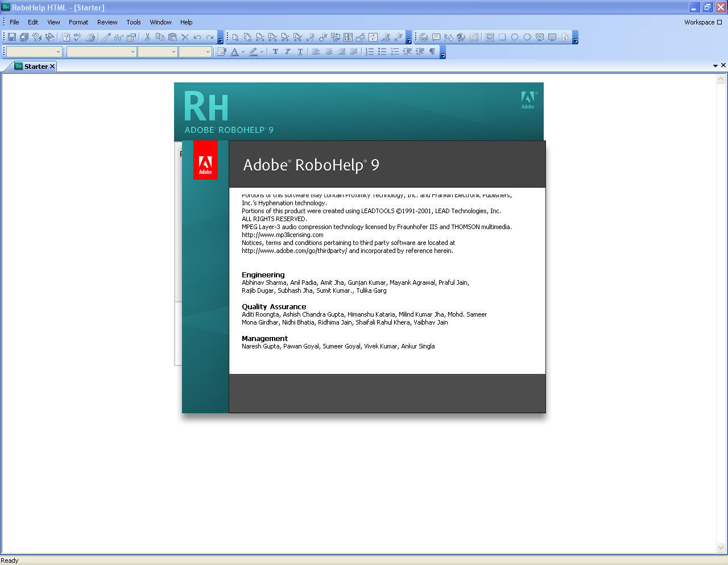Image resolution: width=728 pixels, height=565 pixels.
Task: Open the Review menu
Action: [107, 22]
